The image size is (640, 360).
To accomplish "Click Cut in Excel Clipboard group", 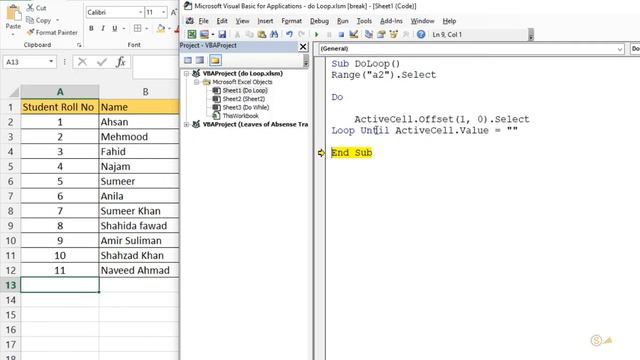I will (x=37, y=8).
